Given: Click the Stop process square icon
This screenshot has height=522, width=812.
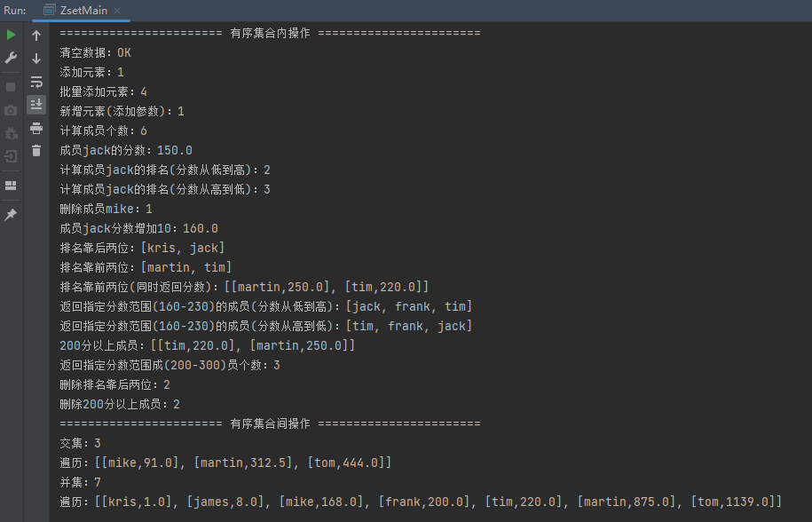Looking at the screenshot, I should [11, 87].
